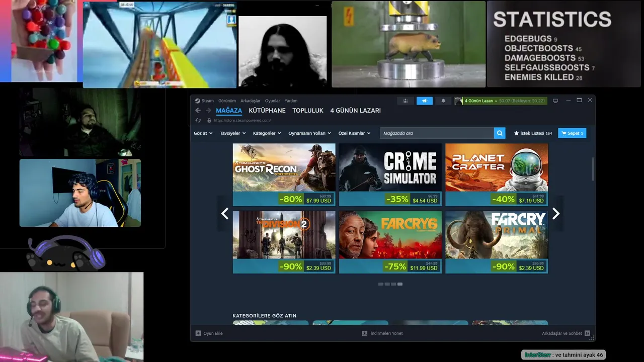Image resolution: width=644 pixels, height=362 pixels.
Task: Open the blue megaphone announcements button
Action: (425, 101)
